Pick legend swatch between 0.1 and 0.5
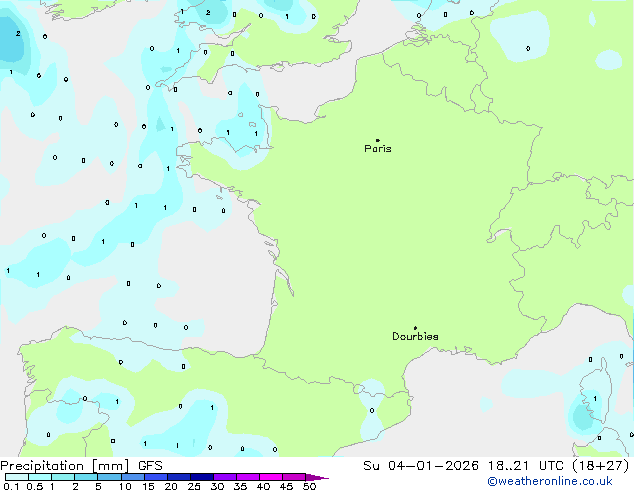This screenshot has width=634, height=490. click(x=17, y=477)
